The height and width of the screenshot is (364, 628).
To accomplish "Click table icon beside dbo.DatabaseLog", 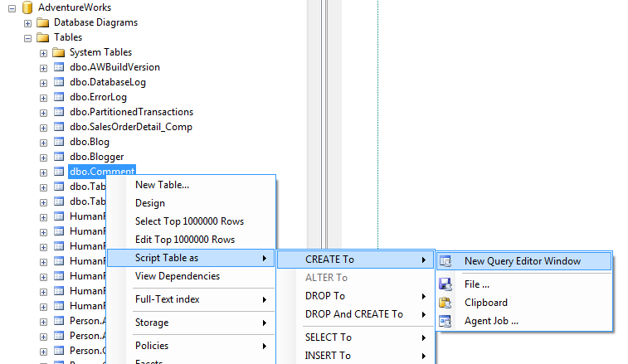I will [x=59, y=82].
